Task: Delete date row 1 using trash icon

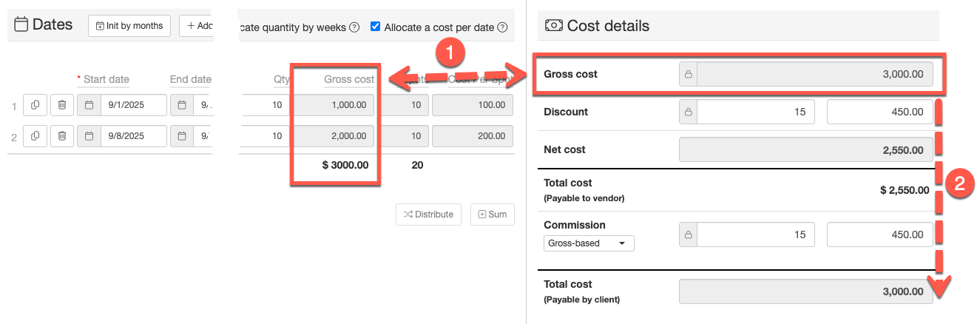Action: tap(62, 105)
